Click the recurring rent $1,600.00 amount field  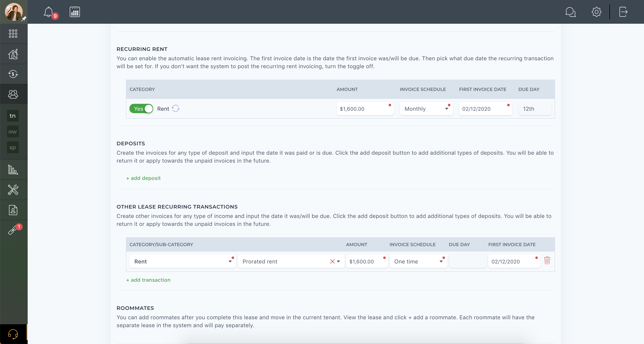365,108
